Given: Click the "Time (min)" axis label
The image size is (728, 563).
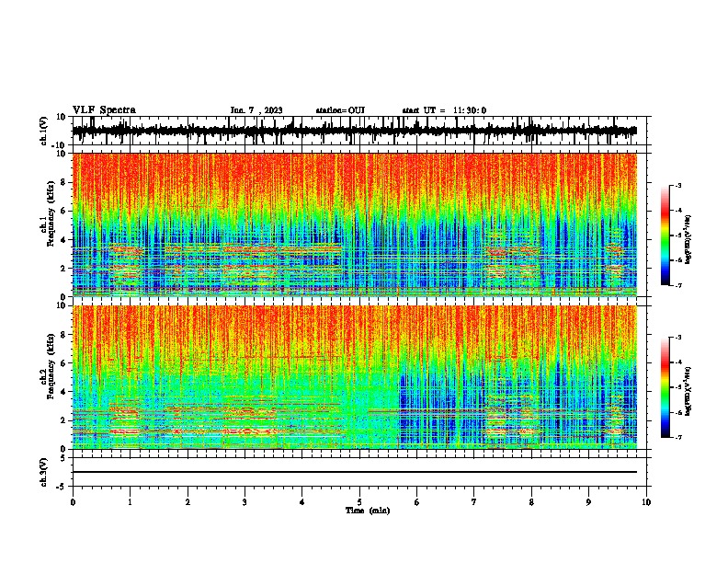Looking at the screenshot, I should coord(368,511).
